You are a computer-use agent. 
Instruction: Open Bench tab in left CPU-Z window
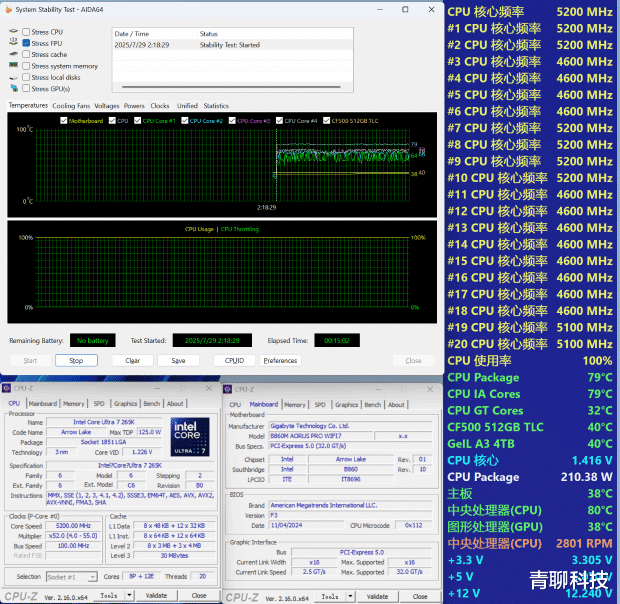pos(151,404)
